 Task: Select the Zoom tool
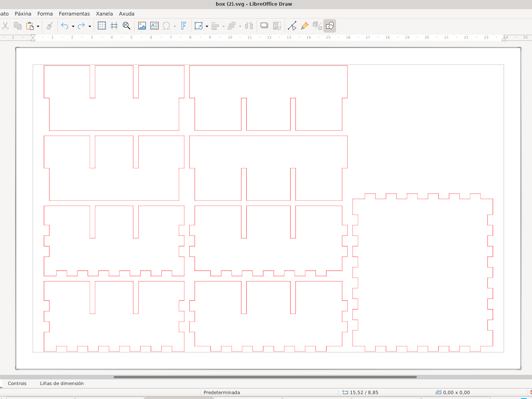point(126,26)
